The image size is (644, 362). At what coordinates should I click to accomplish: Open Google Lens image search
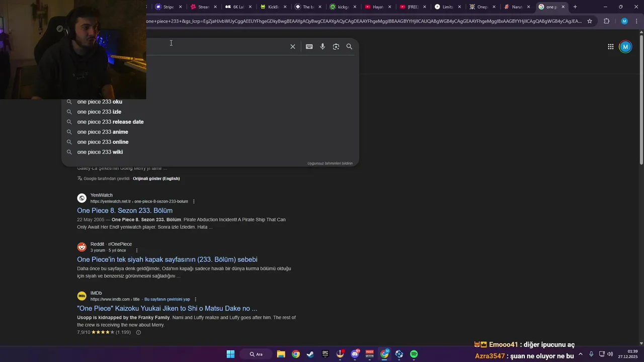coord(336,46)
